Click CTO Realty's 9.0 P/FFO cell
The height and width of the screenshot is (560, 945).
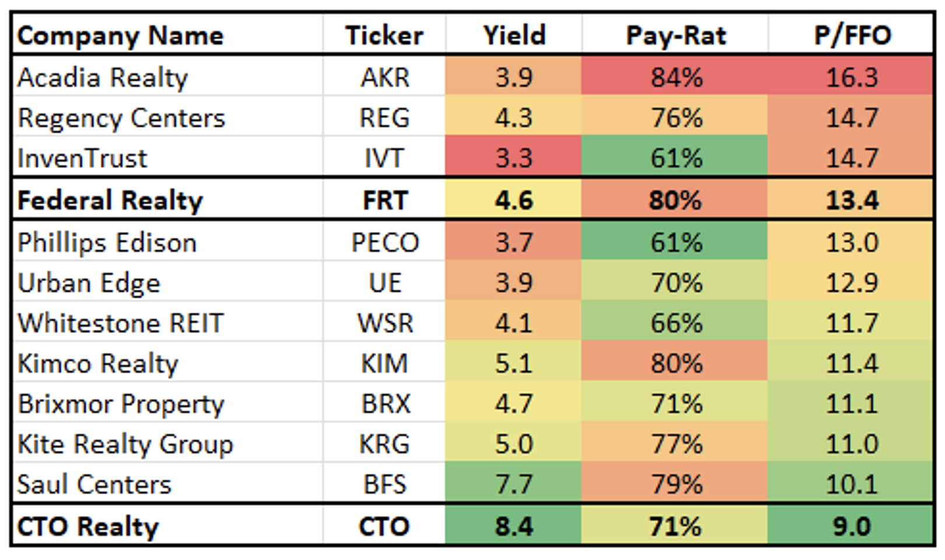click(852, 527)
